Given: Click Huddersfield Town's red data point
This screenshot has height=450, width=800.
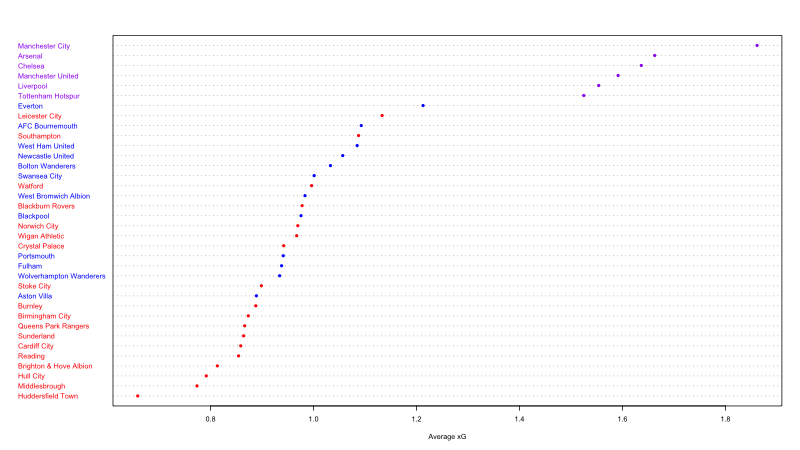Looking at the screenshot, I should [138, 396].
